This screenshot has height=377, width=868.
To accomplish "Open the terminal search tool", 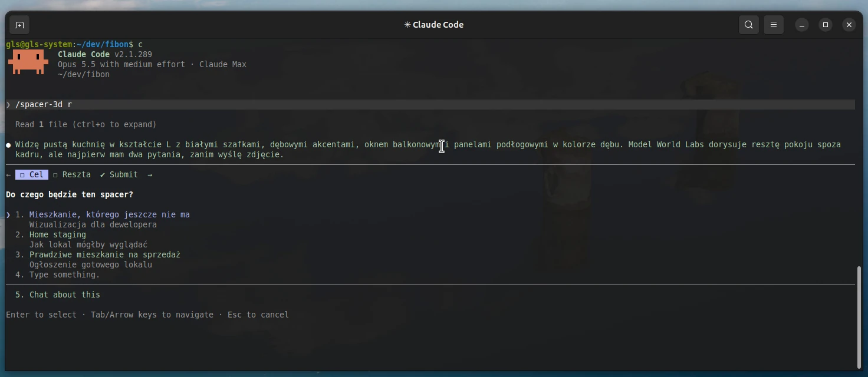I will coord(749,25).
